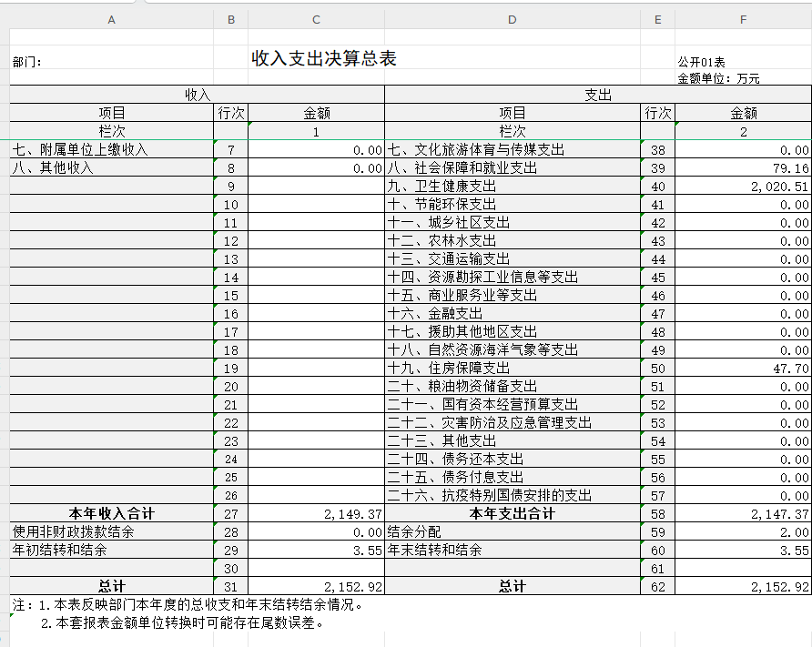Click the title cell 收入支出决算总表
The height and width of the screenshot is (647, 812).
(x=324, y=59)
